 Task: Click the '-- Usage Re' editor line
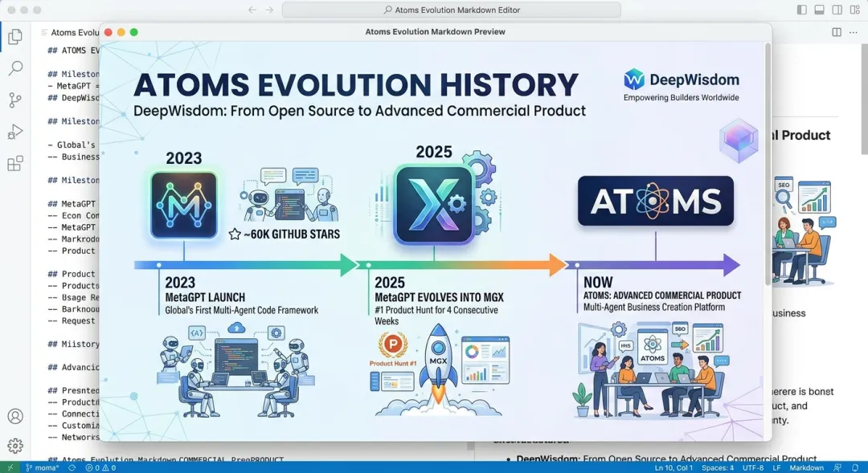(74, 297)
